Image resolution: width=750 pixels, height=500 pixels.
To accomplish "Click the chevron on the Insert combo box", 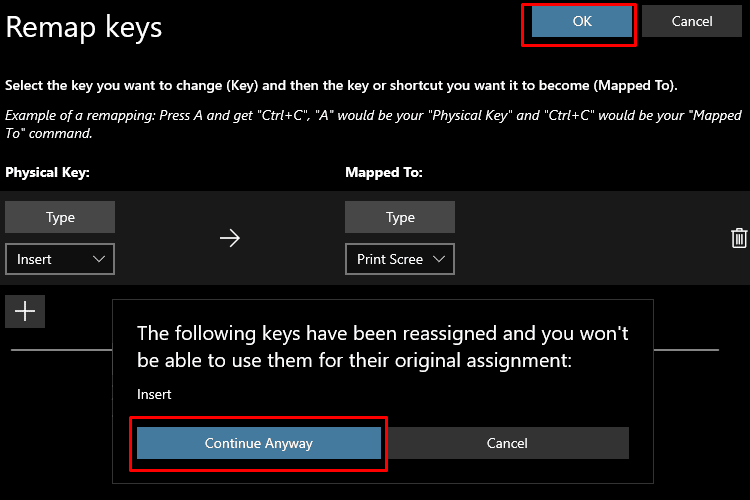I will pyautogui.click(x=99, y=259).
